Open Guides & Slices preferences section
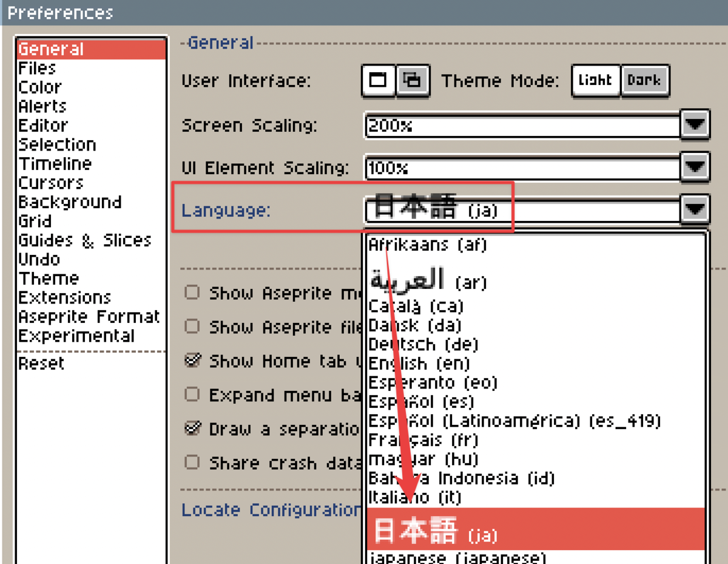Image resolution: width=728 pixels, height=564 pixels. (91, 240)
